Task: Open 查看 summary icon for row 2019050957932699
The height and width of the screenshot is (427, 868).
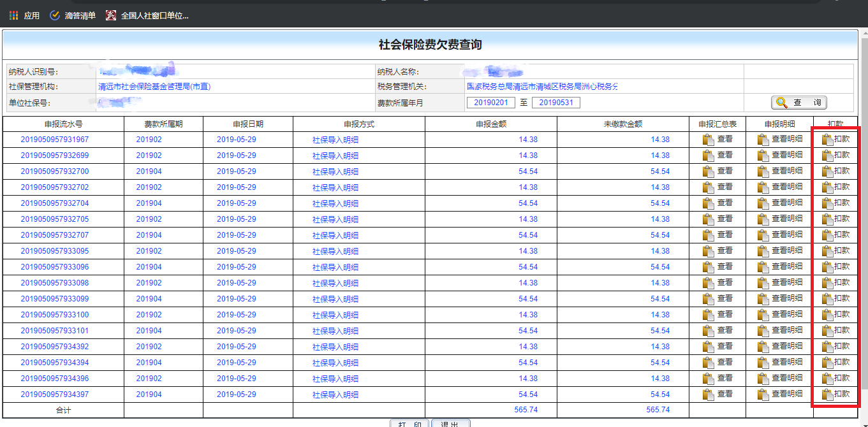Action: (708, 156)
